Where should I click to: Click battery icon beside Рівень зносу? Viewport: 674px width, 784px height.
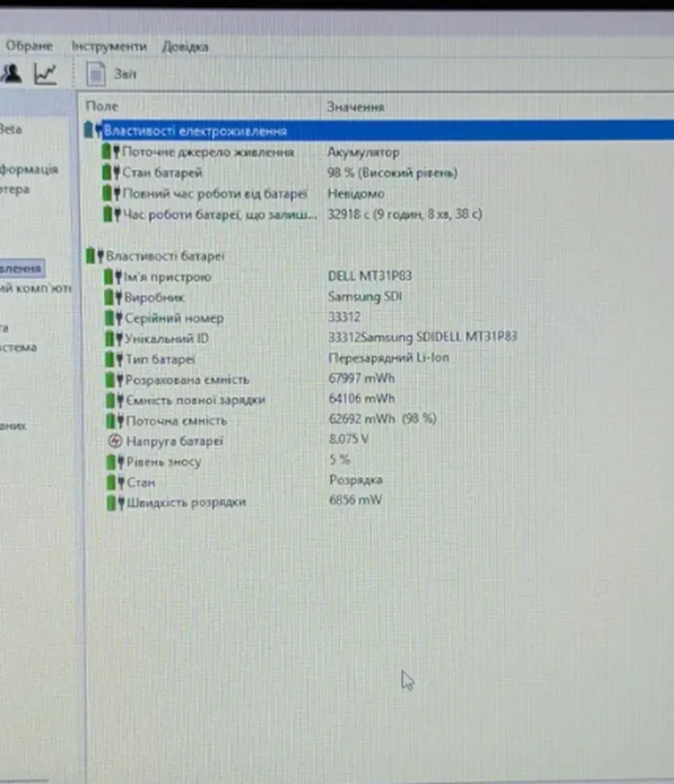(115, 462)
